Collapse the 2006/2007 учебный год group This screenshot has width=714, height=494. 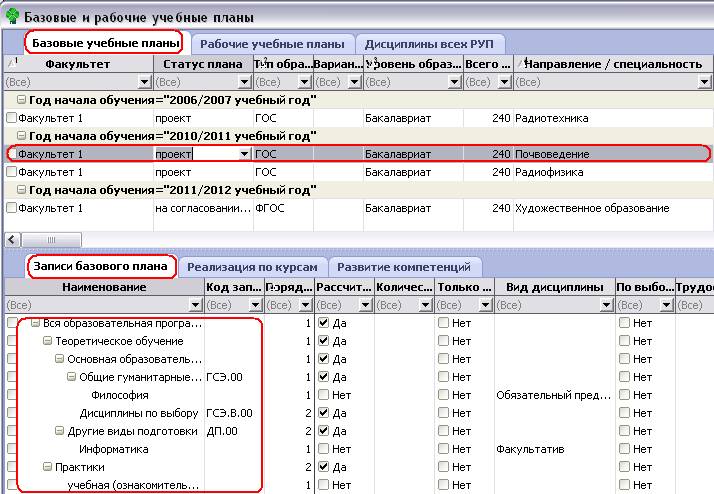pos(21,99)
